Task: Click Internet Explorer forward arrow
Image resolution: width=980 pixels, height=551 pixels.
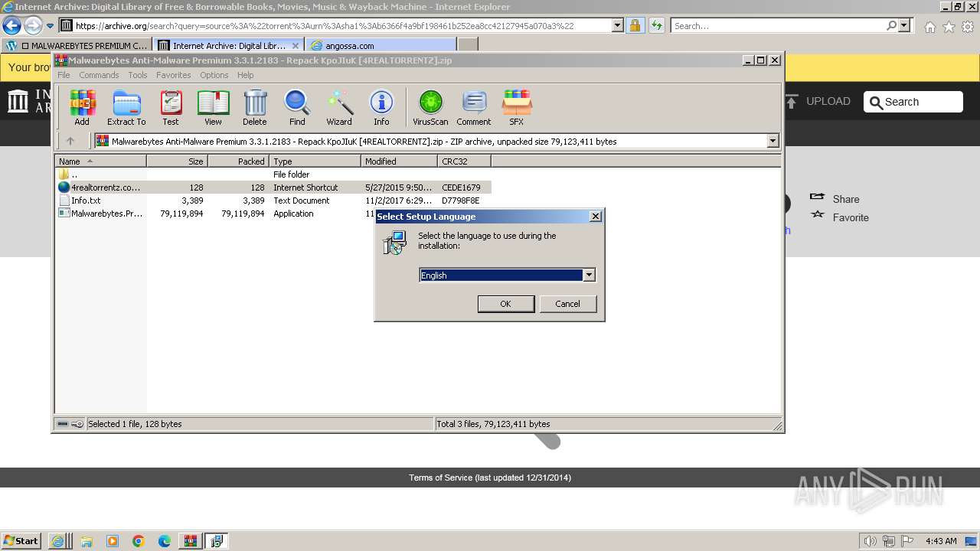Action: 33,25
